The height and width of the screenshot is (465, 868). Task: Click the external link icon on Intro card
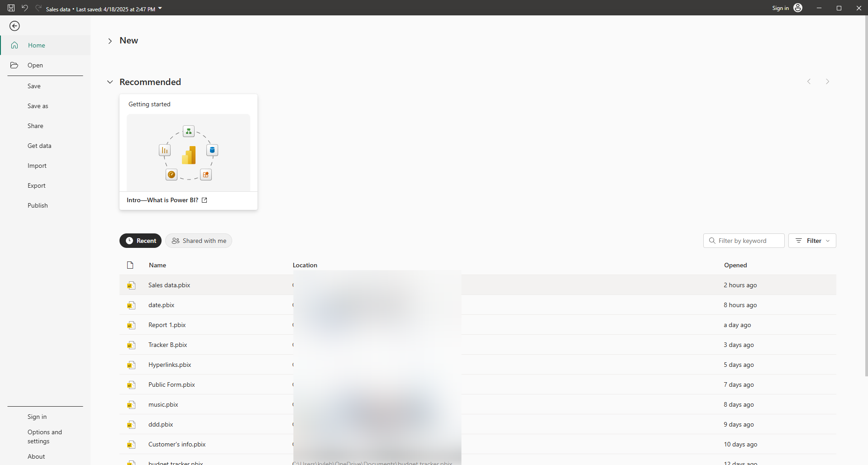[205, 200]
